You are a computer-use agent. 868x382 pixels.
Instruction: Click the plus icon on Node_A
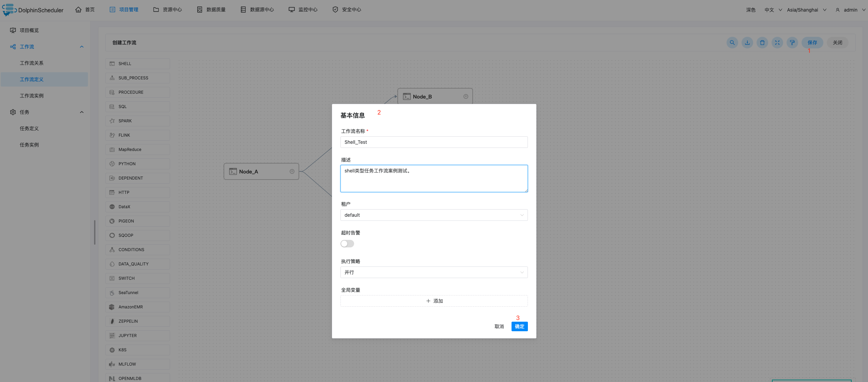coord(292,171)
